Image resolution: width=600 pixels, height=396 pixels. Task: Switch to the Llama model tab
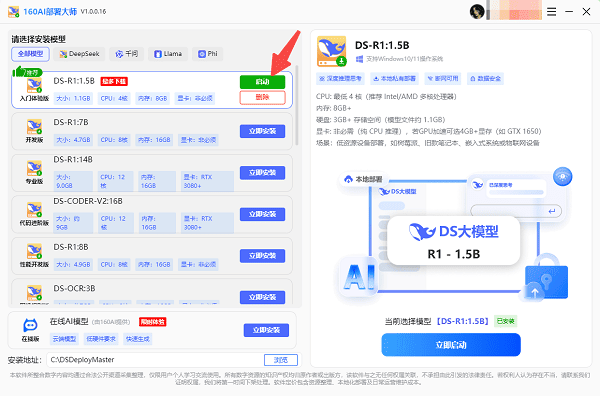pyautogui.click(x=168, y=54)
